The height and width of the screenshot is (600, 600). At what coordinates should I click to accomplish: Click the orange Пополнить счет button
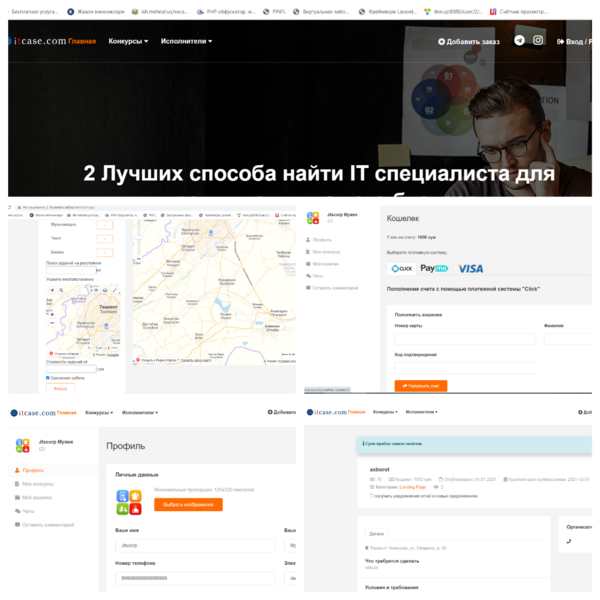(x=421, y=386)
